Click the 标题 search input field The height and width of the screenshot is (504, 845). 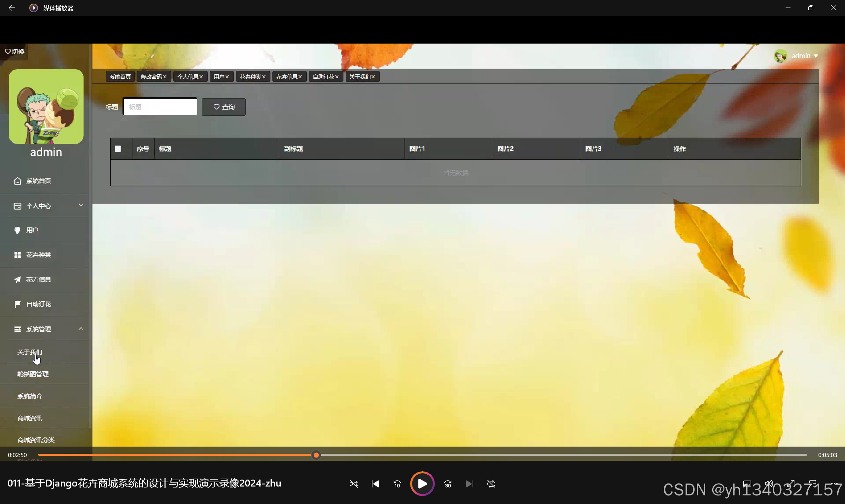160,107
